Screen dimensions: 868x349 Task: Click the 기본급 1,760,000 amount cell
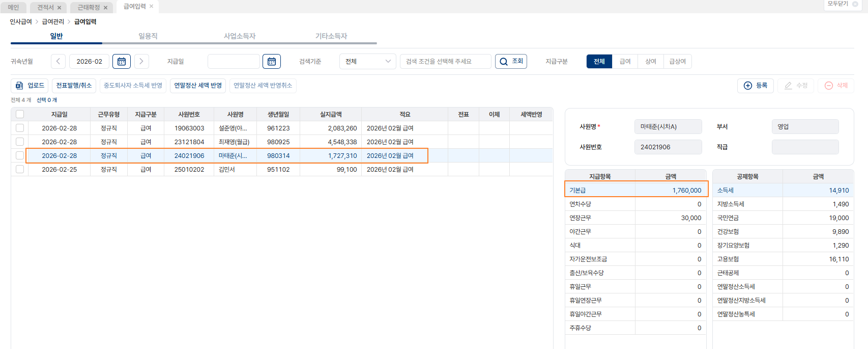click(x=671, y=190)
